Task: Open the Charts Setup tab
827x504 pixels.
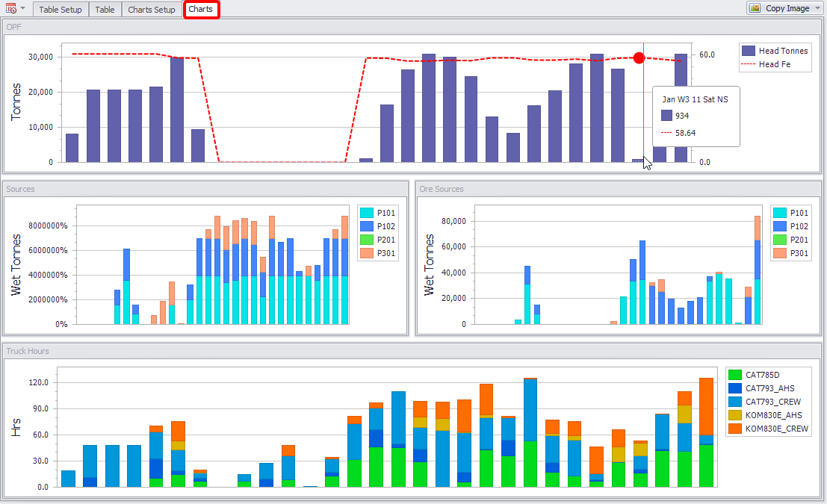Action: click(x=152, y=10)
